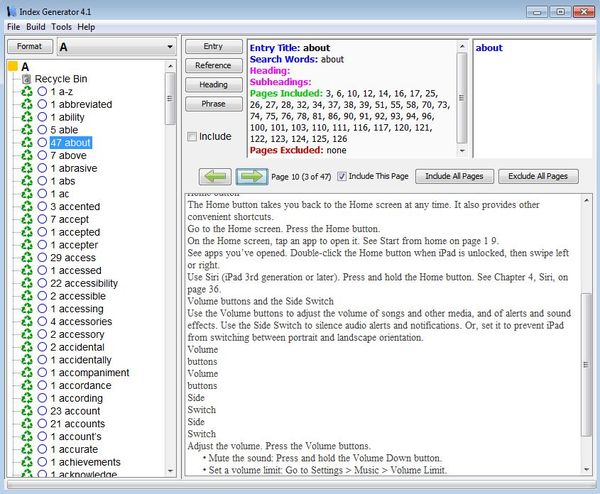Select the radio circle beside '7 above'
The image size is (600, 494).
(x=43, y=156)
